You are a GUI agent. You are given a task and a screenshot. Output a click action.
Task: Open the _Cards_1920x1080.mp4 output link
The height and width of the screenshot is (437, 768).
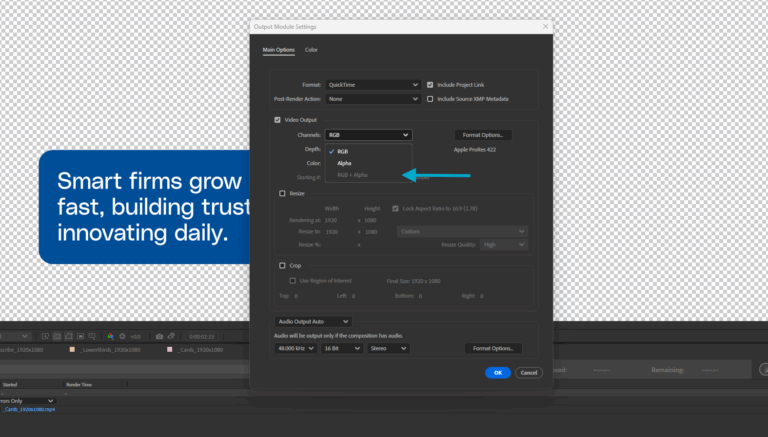pyautogui.click(x=28, y=410)
